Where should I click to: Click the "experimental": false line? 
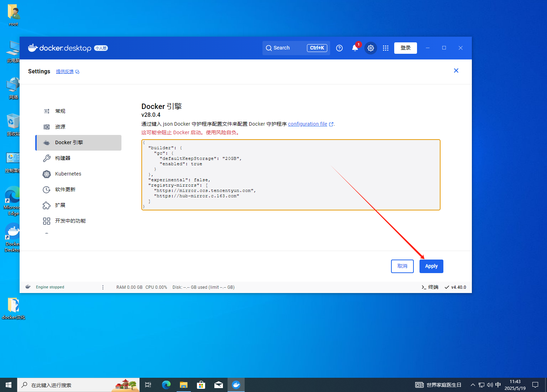coord(179,180)
